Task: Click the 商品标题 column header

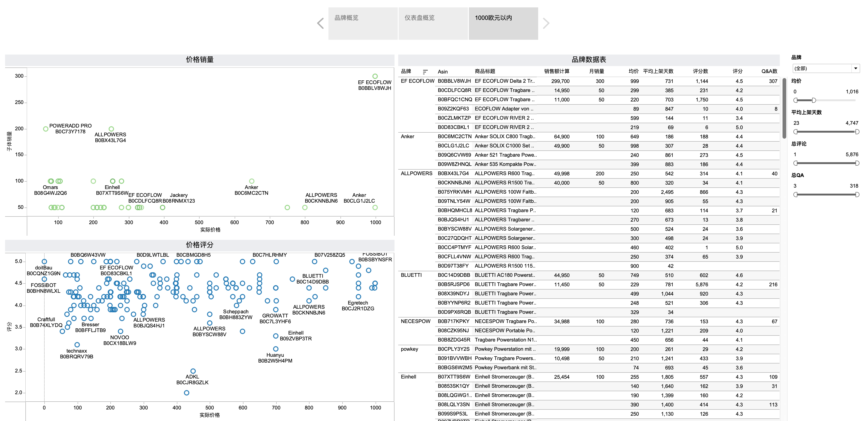Action: coord(485,71)
